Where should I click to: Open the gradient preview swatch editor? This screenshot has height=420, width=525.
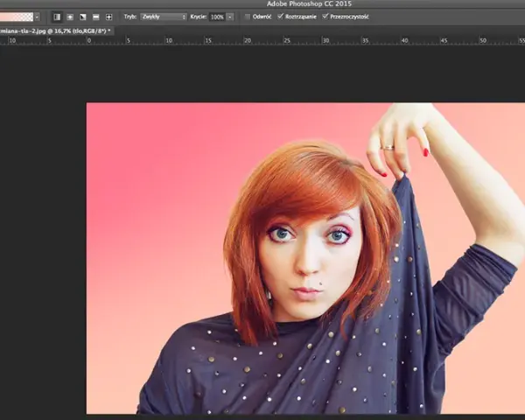coord(17,17)
